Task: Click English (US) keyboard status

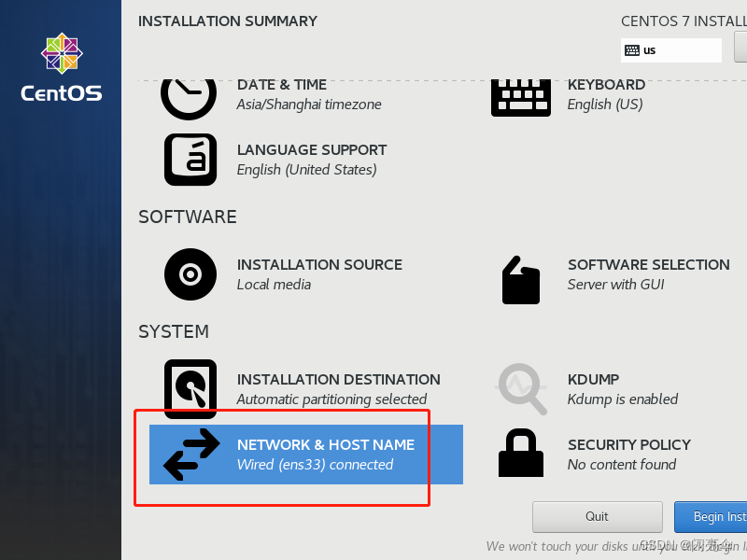Action: click(605, 105)
